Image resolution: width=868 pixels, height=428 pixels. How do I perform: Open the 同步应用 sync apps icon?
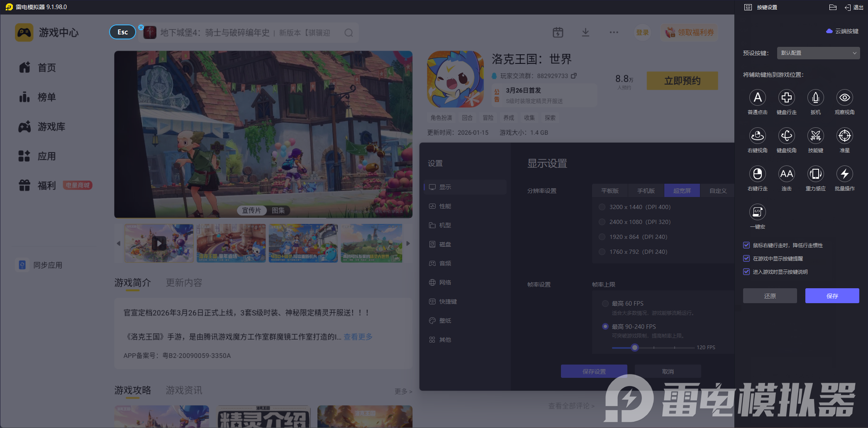[x=22, y=265]
